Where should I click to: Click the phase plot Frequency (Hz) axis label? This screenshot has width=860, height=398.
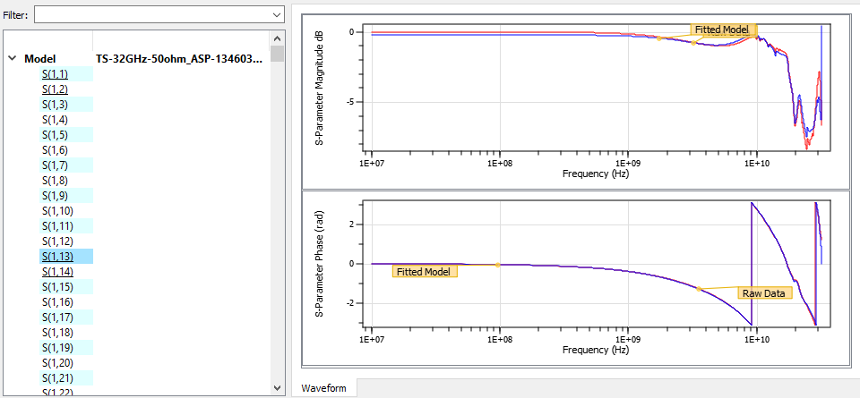click(x=596, y=350)
